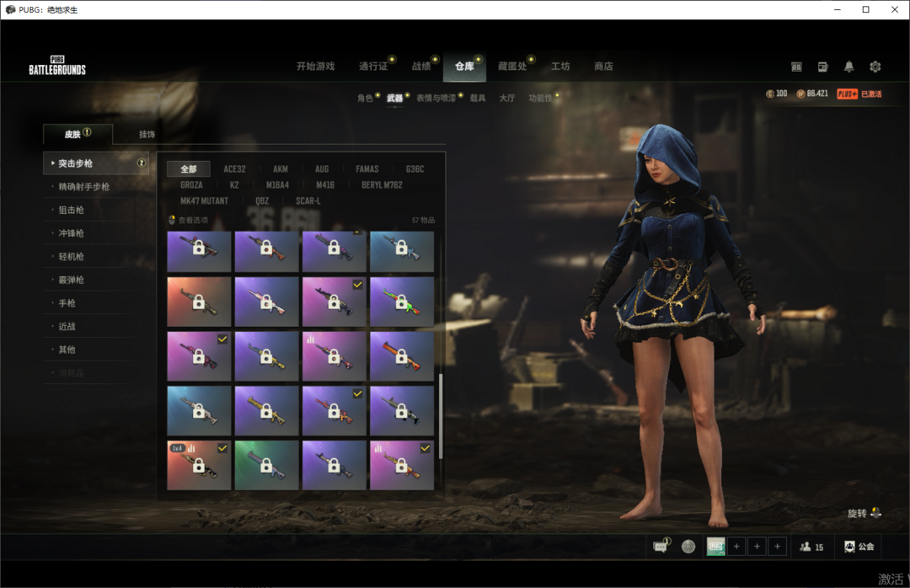
Task: Open the 战绩 career tab
Action: click(x=421, y=67)
